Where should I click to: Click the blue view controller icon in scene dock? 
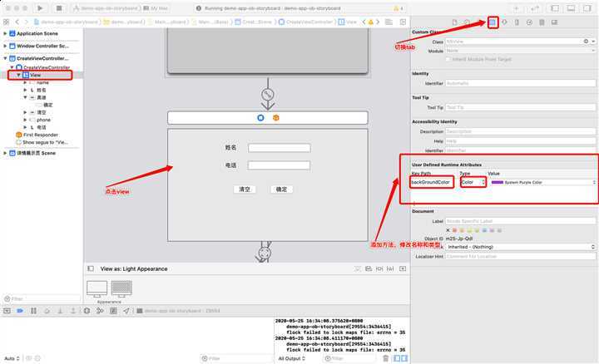(x=260, y=118)
